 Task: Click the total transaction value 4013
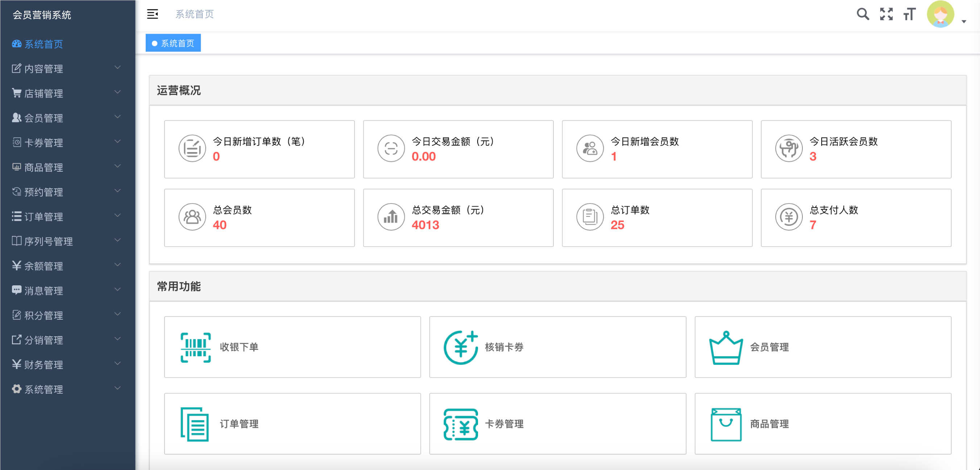pyautogui.click(x=425, y=225)
